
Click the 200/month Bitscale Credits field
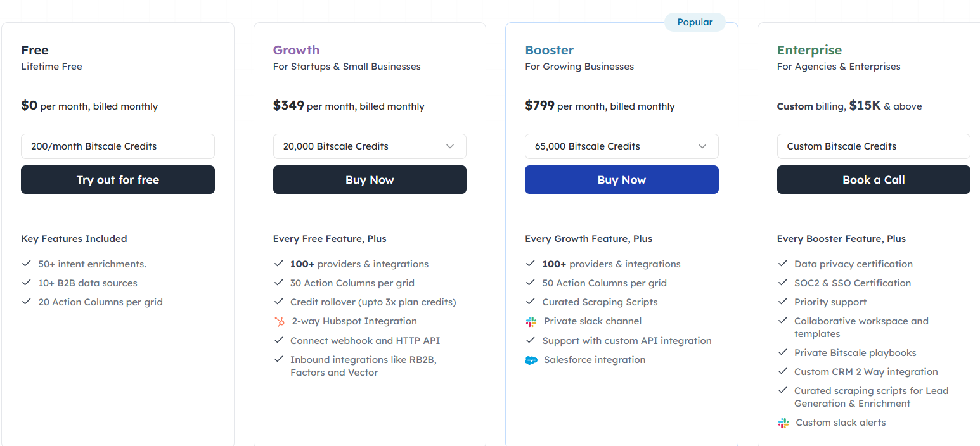click(117, 146)
